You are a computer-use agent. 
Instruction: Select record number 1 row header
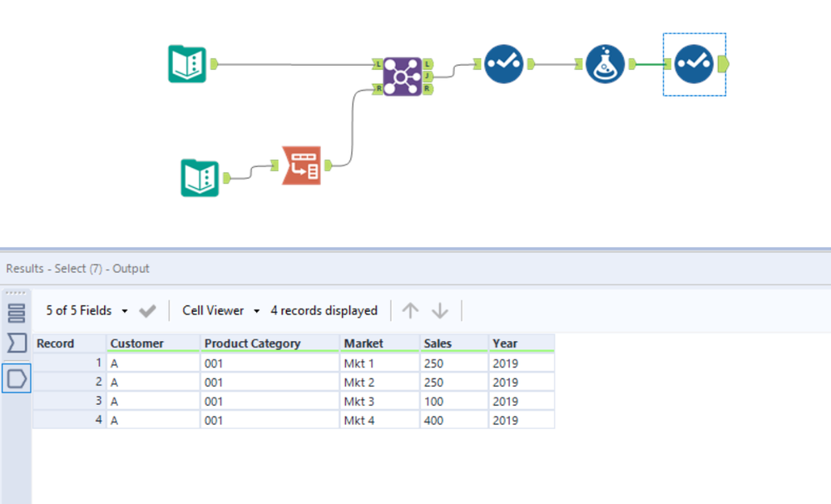click(69, 363)
